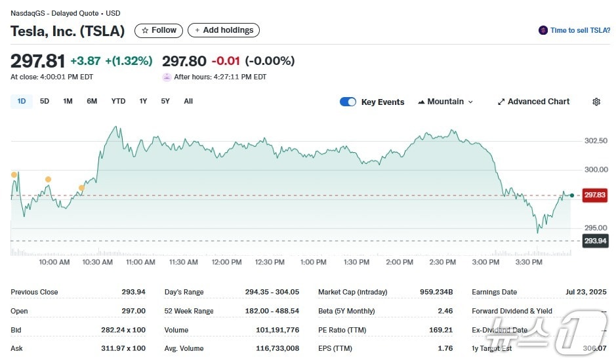Click the after hours moon icon
Image resolution: width=616 pixels, height=364 pixels.
(167, 77)
